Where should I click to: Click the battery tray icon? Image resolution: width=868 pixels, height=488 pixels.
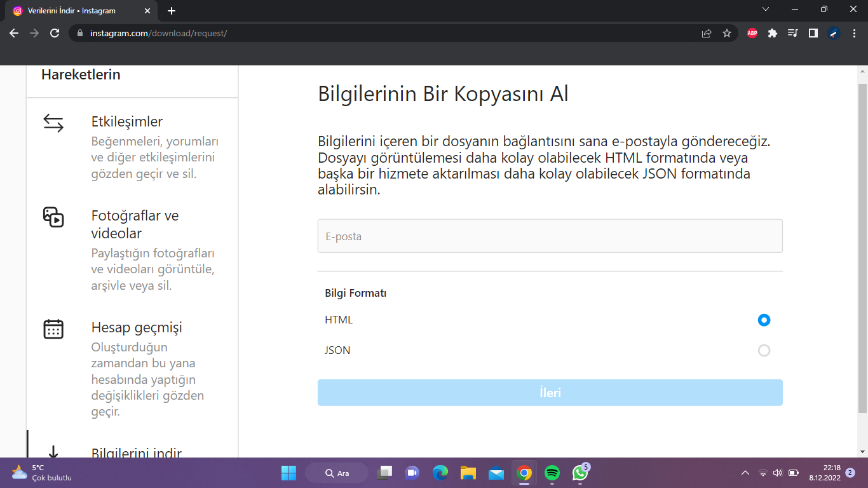click(x=794, y=473)
